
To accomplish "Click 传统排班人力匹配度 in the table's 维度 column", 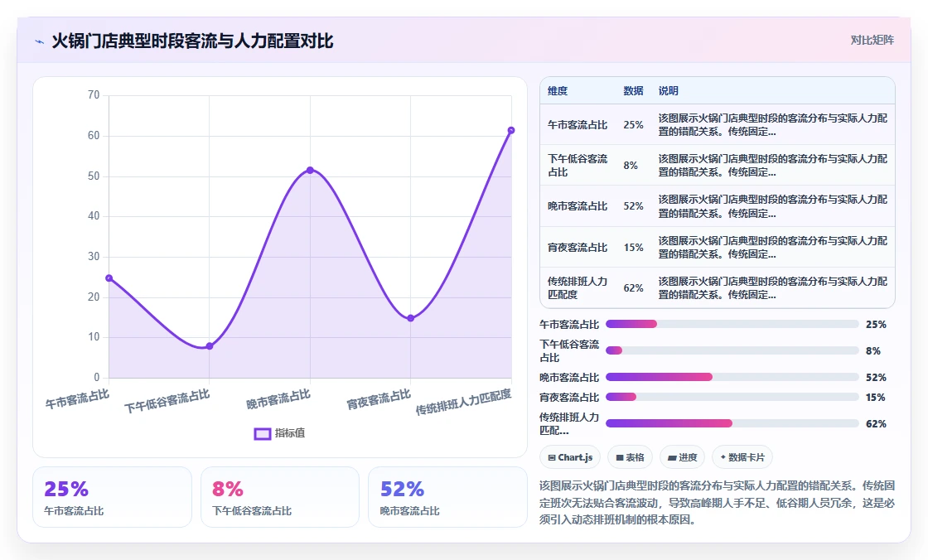I will click(x=577, y=287).
